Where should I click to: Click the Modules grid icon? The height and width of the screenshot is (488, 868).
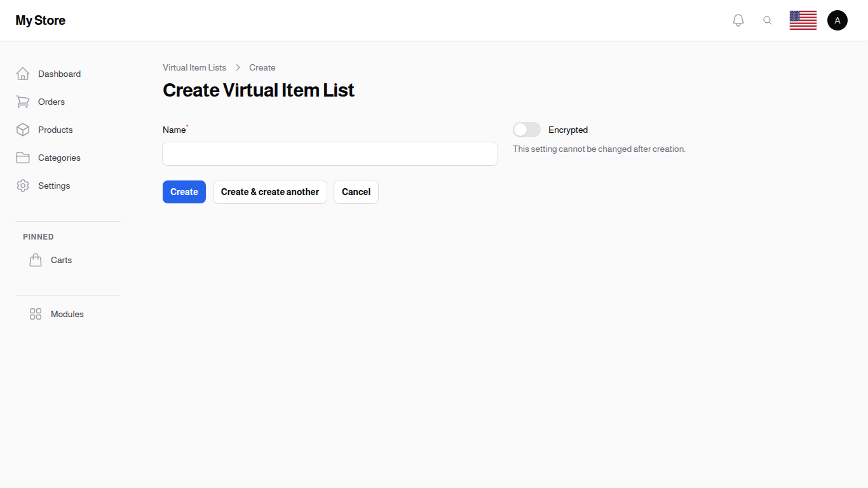(35, 313)
